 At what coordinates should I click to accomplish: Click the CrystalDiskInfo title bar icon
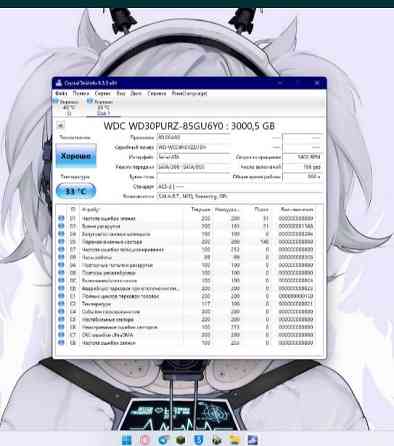click(x=59, y=83)
